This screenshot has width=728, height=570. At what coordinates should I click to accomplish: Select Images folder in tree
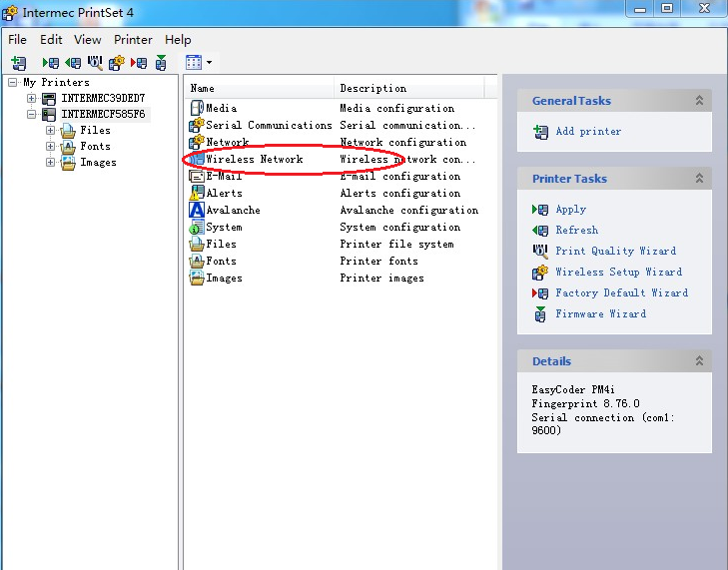click(98, 163)
